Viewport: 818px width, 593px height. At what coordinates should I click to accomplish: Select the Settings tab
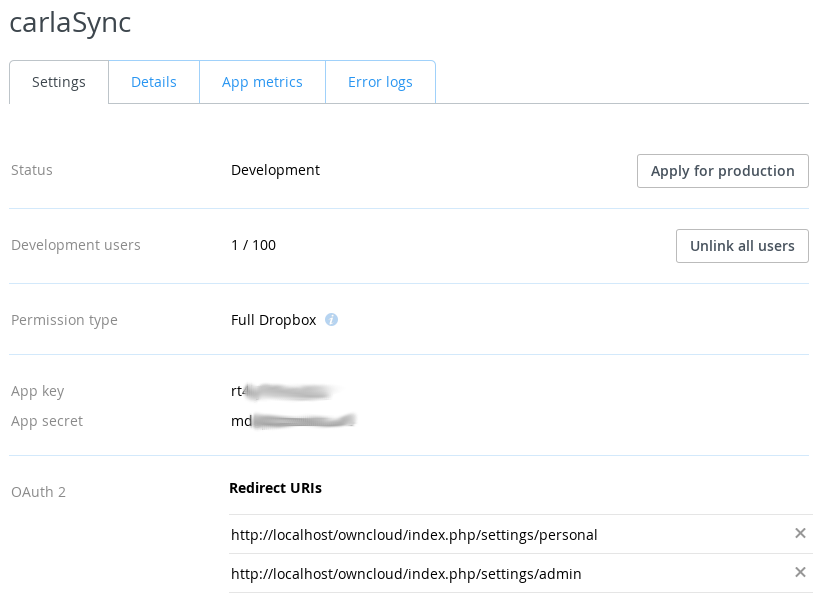click(x=58, y=81)
